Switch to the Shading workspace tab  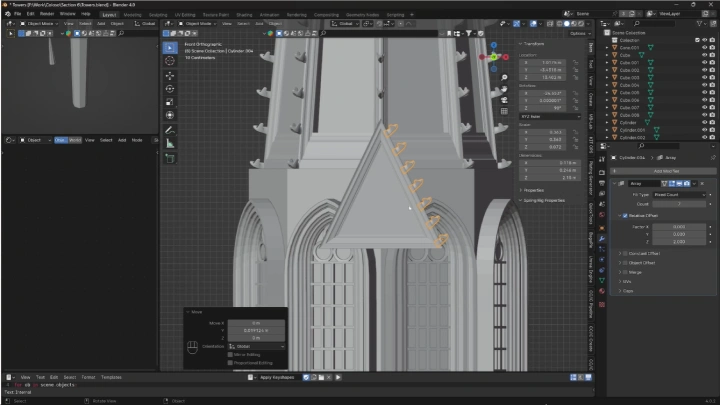click(244, 15)
